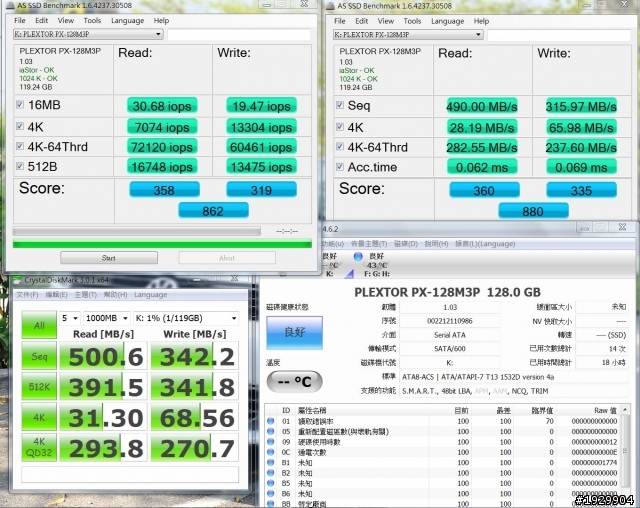
Task: Open CrystalDiskMark test size dropdown 1000MB
Action: coord(107,318)
